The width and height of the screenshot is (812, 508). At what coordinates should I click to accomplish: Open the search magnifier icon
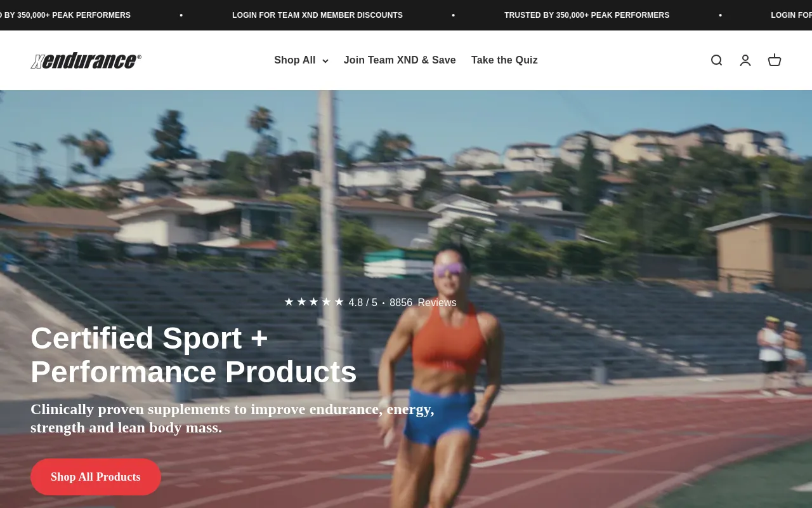[x=716, y=60]
